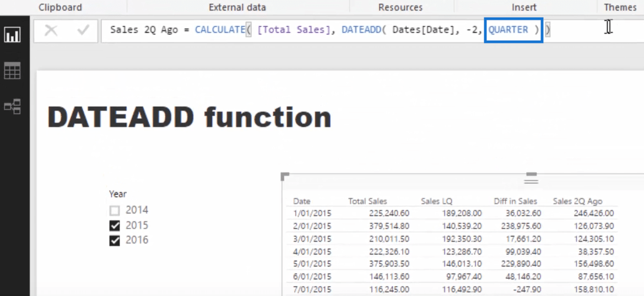Click the 379,514.80 Total Sales value
This screenshot has height=296, width=644.
[x=388, y=226]
